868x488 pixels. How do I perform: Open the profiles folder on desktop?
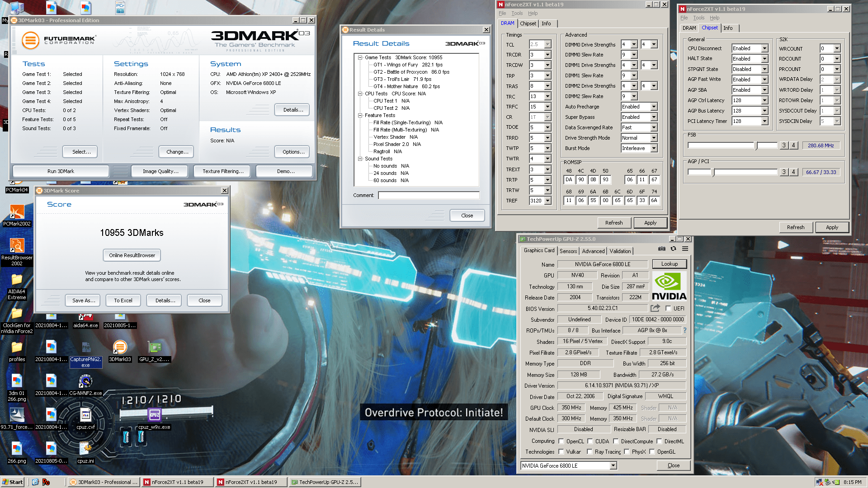click(x=17, y=352)
